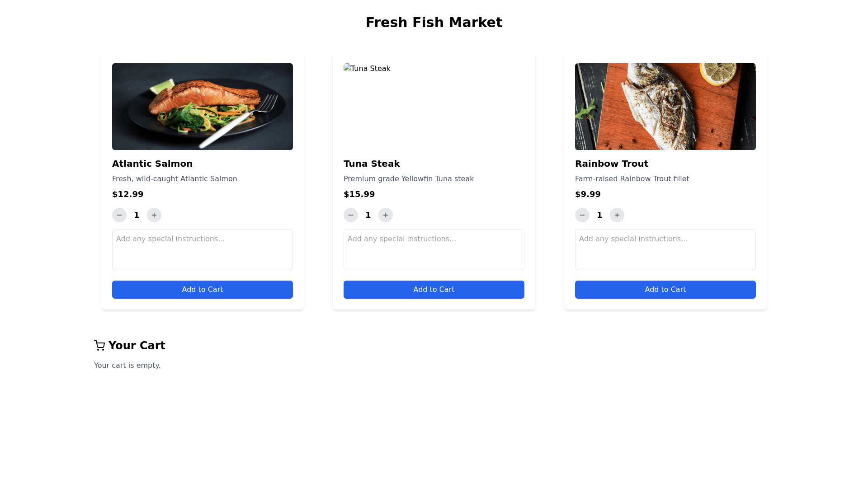Viewport: 868px width, 488px height.
Task: Click the Tuna Steak product title
Action: coord(372,164)
